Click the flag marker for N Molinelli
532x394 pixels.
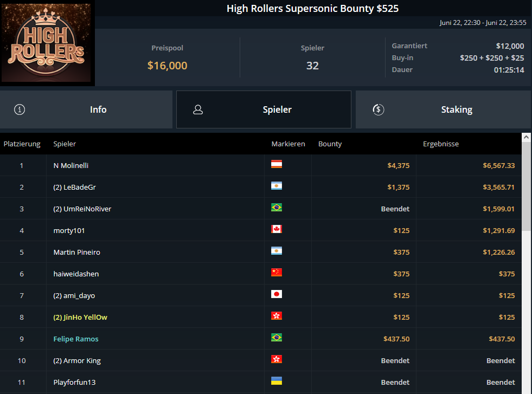tap(277, 164)
